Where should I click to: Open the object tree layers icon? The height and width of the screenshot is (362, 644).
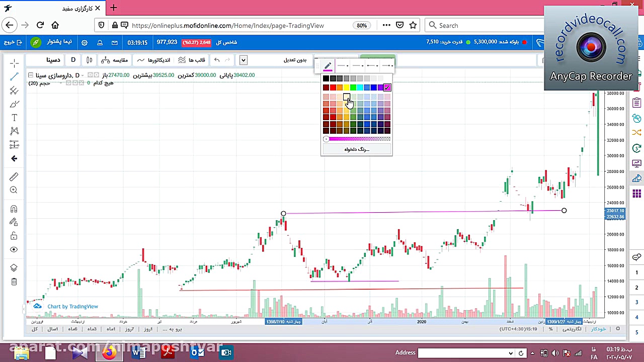click(x=14, y=268)
